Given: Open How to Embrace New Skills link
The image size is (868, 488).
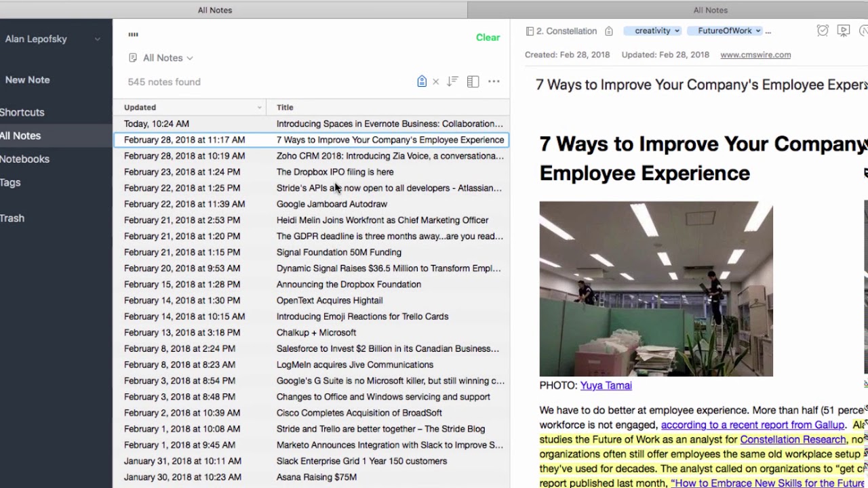Looking at the screenshot, I should 769,483.
